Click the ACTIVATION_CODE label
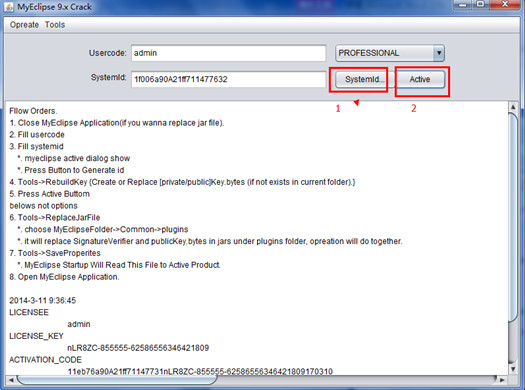This screenshot has width=525, height=390. click(x=45, y=360)
